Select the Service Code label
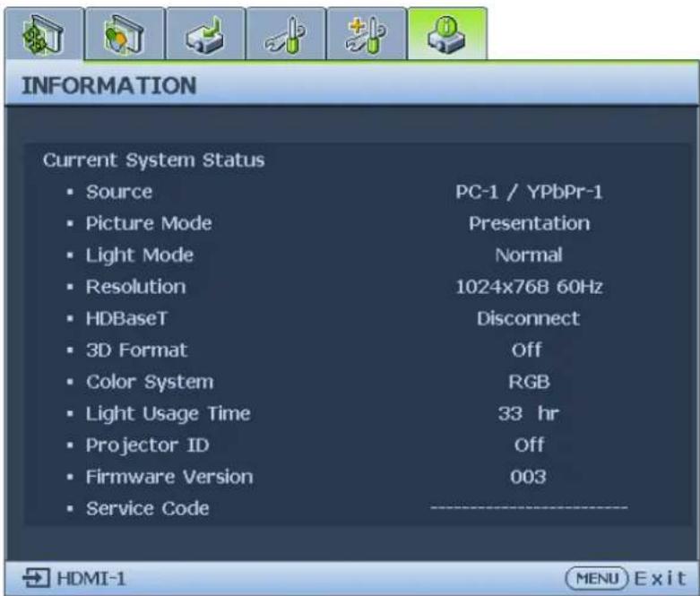The height and width of the screenshot is (596, 700). point(147,508)
